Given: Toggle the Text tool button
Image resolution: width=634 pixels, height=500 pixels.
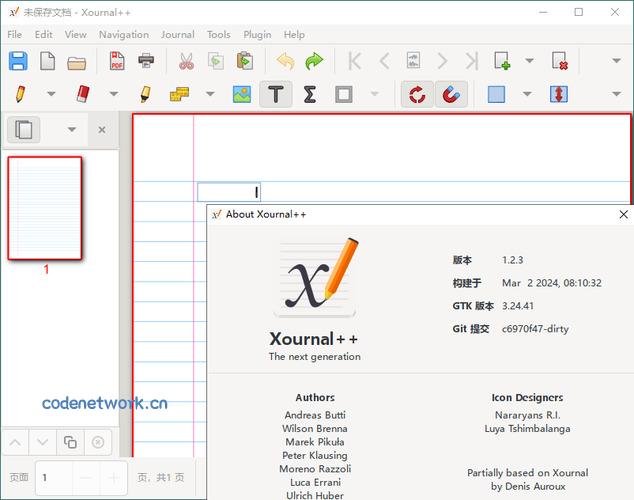Looking at the screenshot, I should (x=276, y=95).
